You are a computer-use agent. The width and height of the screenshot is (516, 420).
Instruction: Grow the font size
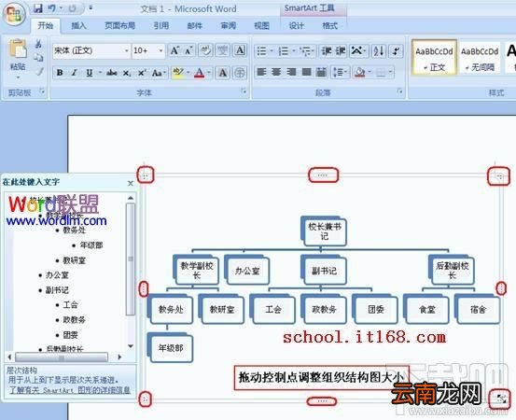click(x=174, y=50)
